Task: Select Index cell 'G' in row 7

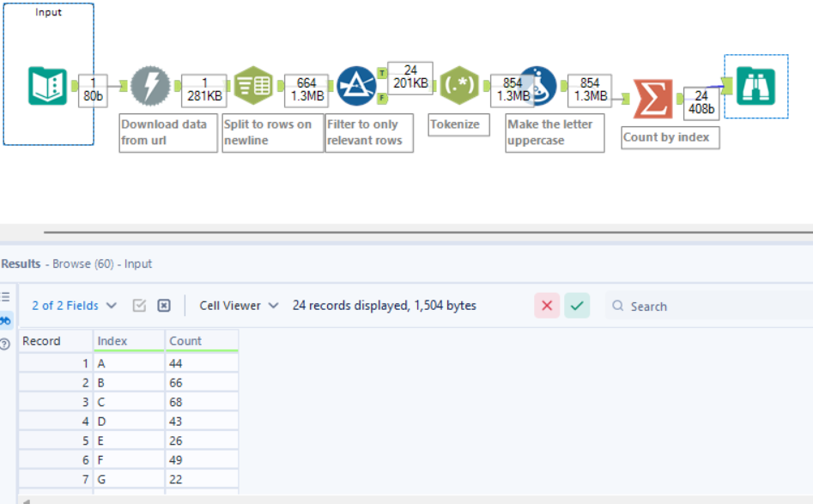Action: pyautogui.click(x=129, y=479)
